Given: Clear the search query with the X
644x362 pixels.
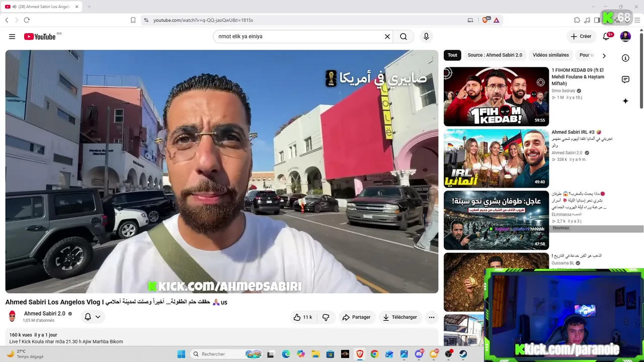Looking at the screenshot, I should pyautogui.click(x=387, y=36).
